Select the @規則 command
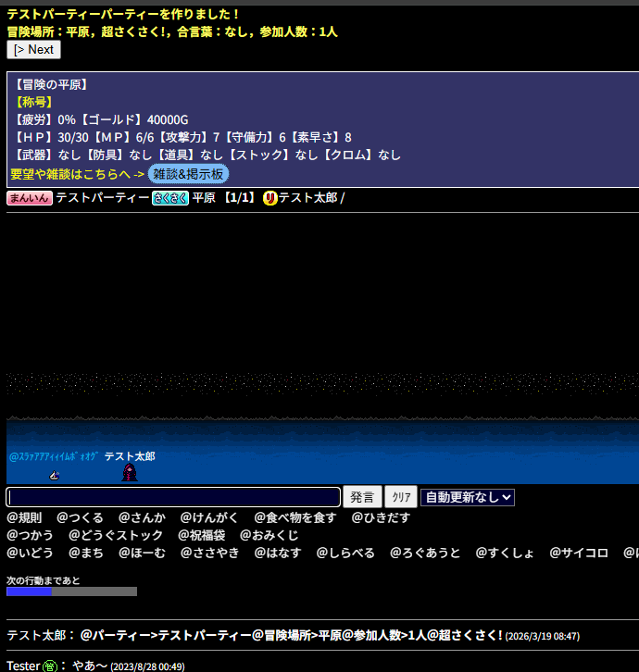This screenshot has height=672, width=639. click(x=24, y=517)
